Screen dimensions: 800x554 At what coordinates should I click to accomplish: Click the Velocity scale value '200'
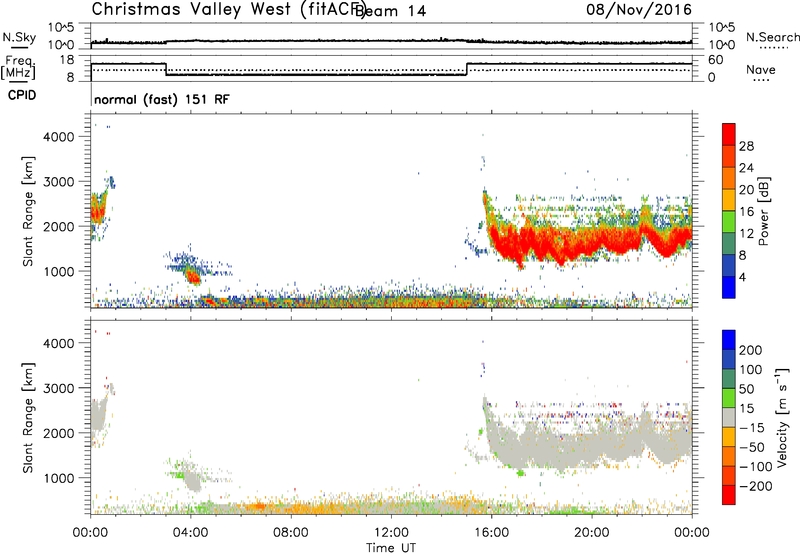pyautogui.click(x=751, y=350)
